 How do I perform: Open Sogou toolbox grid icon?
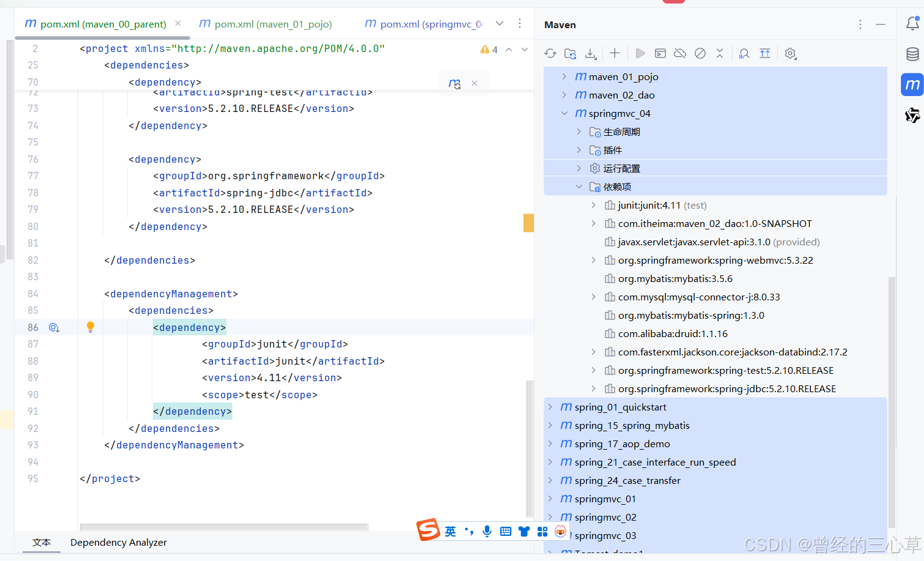coord(542,531)
